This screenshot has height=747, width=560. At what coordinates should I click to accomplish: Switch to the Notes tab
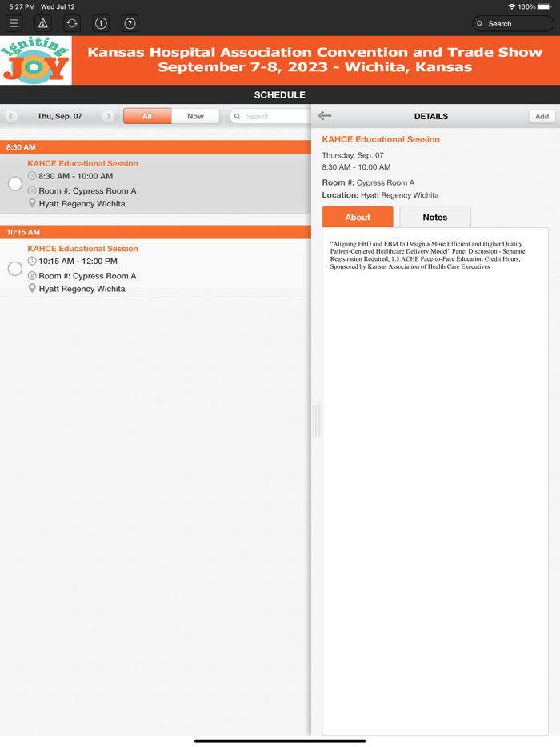tap(435, 218)
